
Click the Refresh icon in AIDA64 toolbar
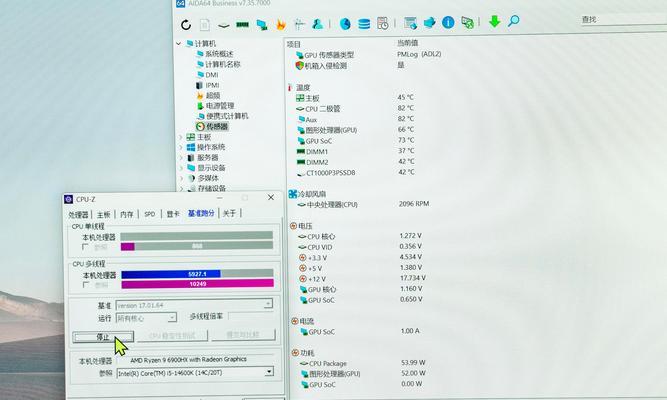pos(186,25)
